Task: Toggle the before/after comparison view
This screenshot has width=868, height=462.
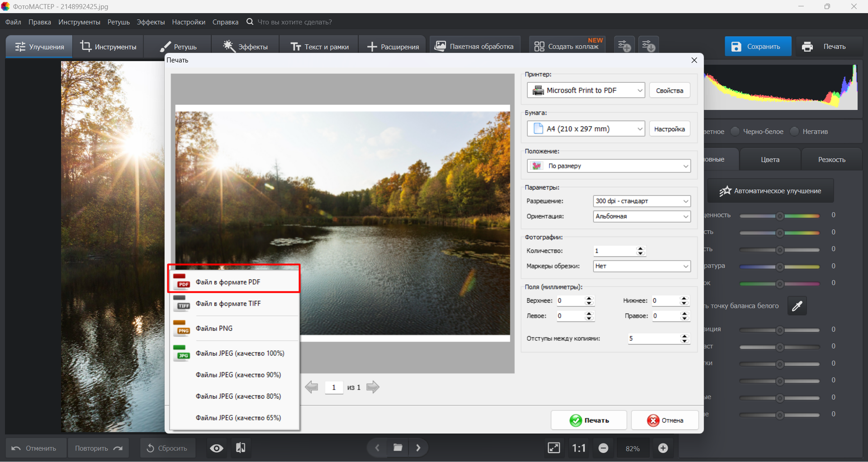Action: point(241,448)
